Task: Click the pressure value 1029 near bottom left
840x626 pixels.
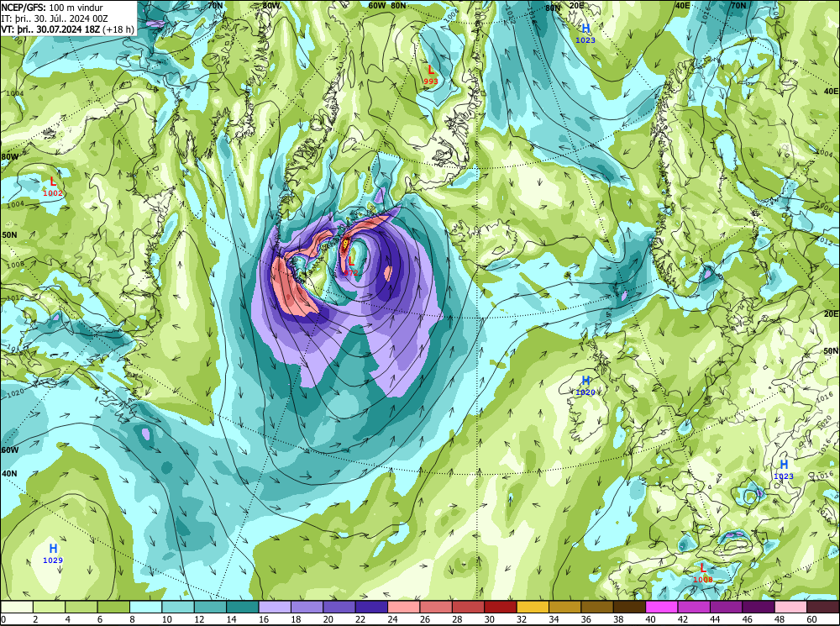Action: click(x=53, y=560)
